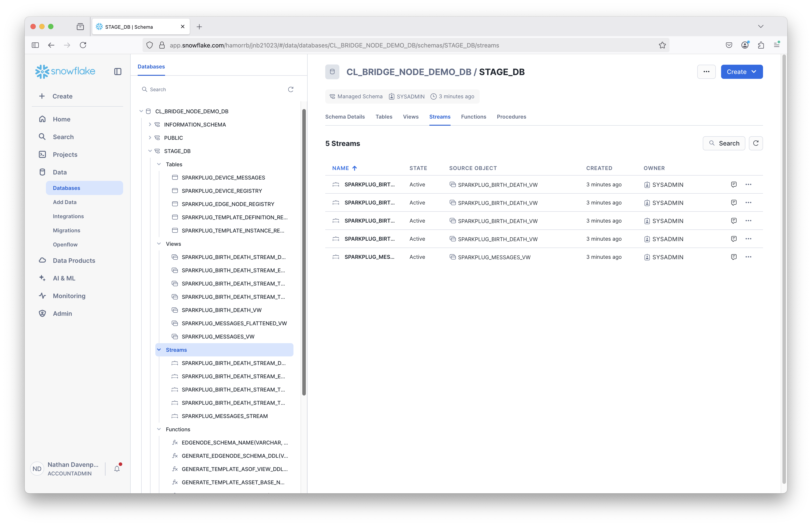812x526 pixels.
Task: Click the Pocket save icon in toolbar
Action: coord(729,45)
